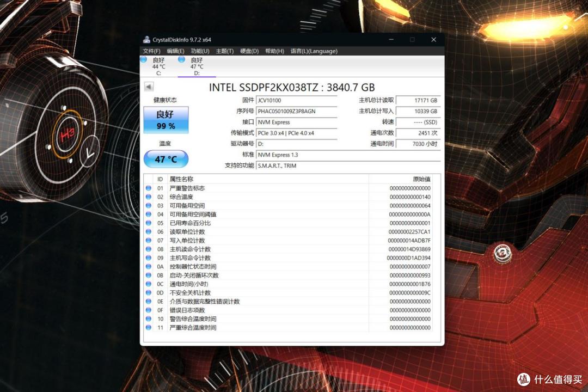Click the features field S.M.A.R.T., TRIM
The height and width of the screenshot is (392, 588).
coord(348,166)
